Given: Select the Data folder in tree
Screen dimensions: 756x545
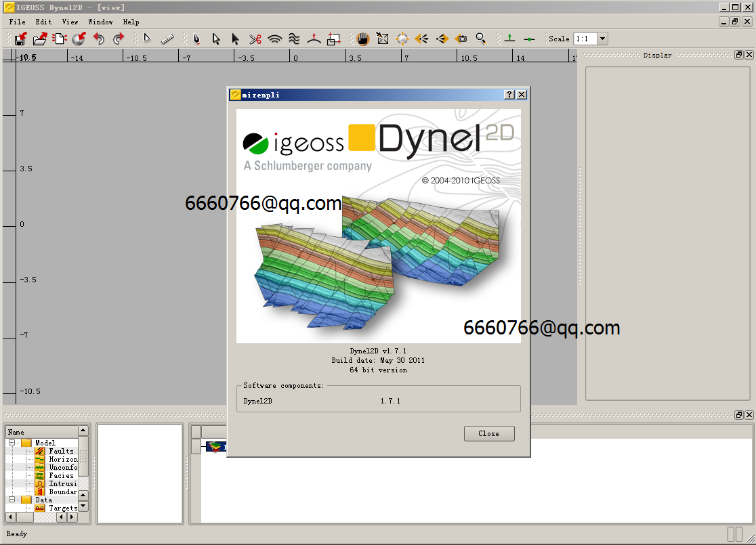Looking at the screenshot, I should click(x=43, y=500).
